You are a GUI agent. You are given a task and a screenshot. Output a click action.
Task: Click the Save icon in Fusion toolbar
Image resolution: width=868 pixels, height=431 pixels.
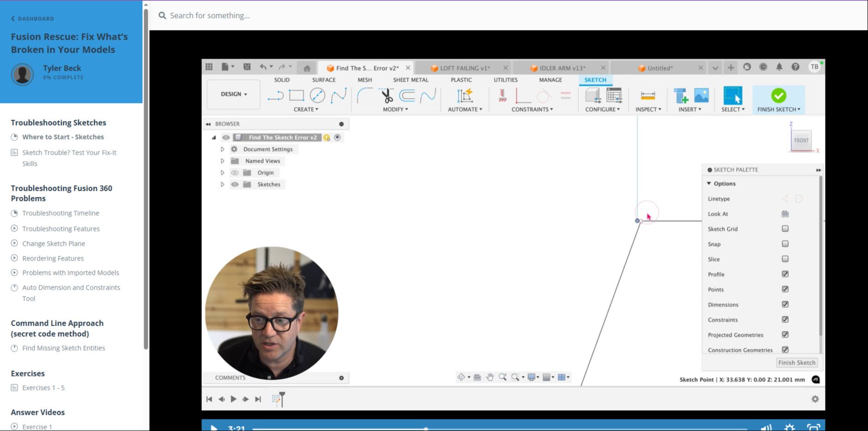click(x=247, y=67)
